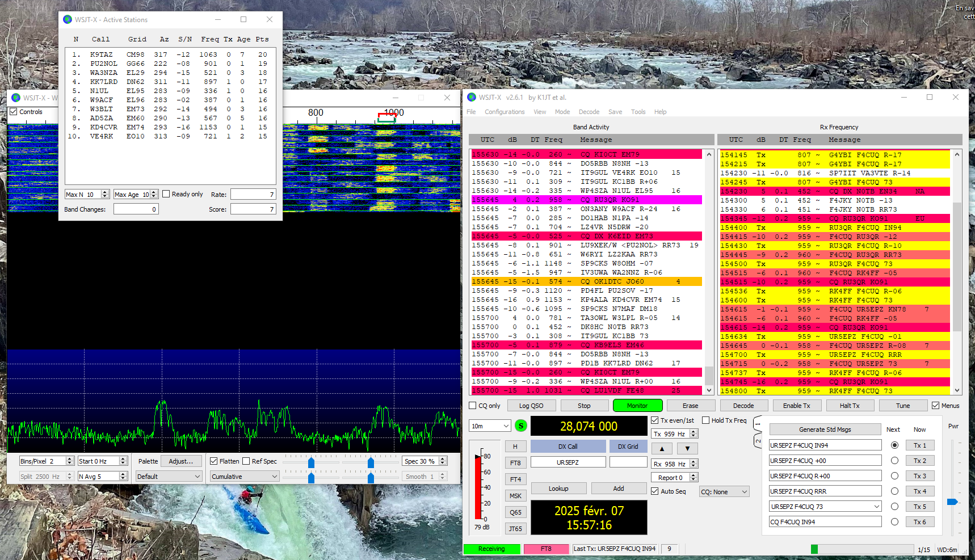Open the View menu
The image size is (975, 560).
point(540,112)
